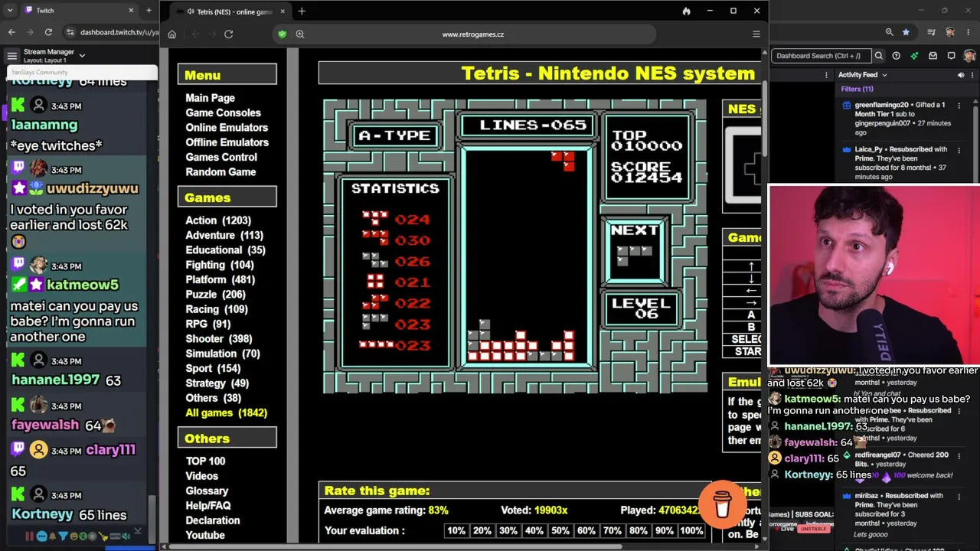Screen dimensions: 980x551
Task: Open the tab search dropdown in Twitch browser
Action: pyautogui.click(x=9, y=11)
